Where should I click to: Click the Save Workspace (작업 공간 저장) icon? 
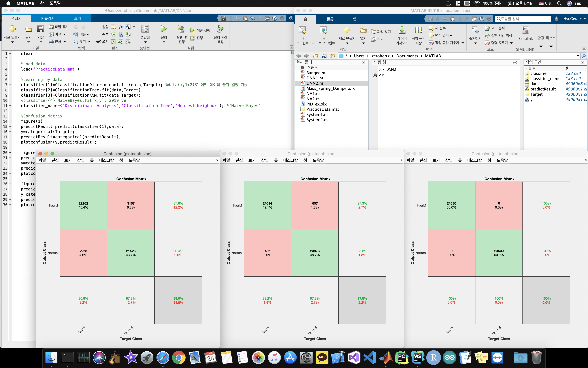click(418, 30)
